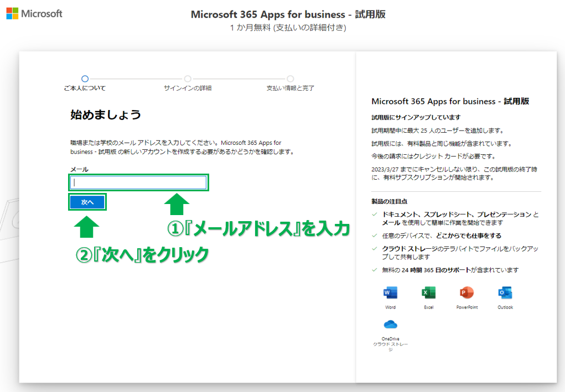This screenshot has height=392, width=565.
Task: Click the 今後の請求にはクレジット カードが必要です text
Action: pos(433,156)
